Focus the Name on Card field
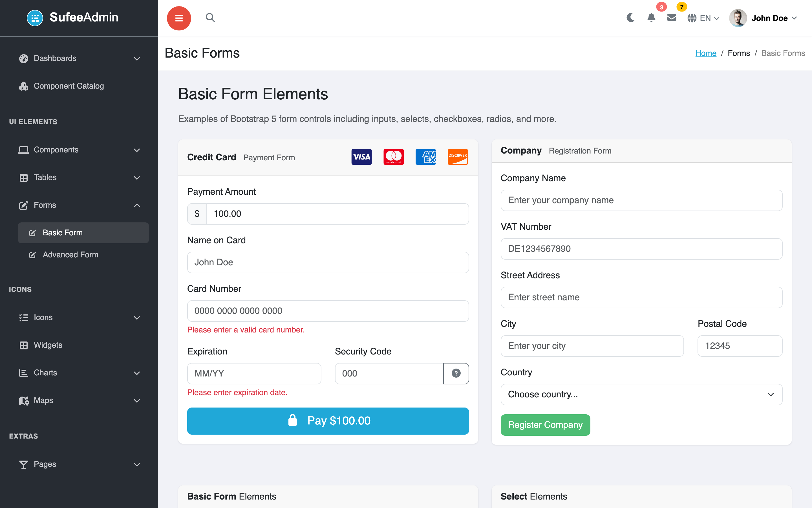Image resolution: width=812 pixels, height=508 pixels. point(328,262)
